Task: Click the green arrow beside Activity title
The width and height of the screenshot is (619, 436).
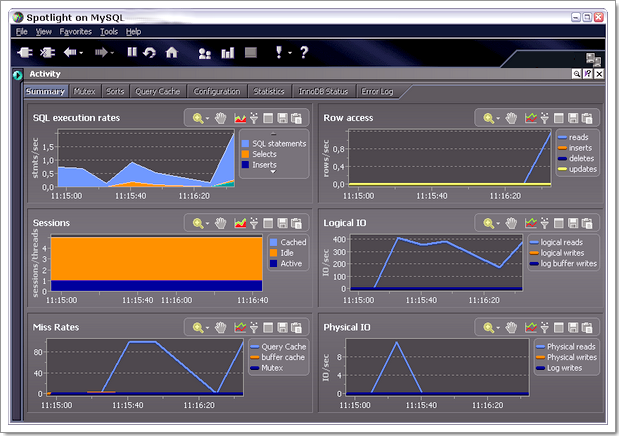Action: 17,74
